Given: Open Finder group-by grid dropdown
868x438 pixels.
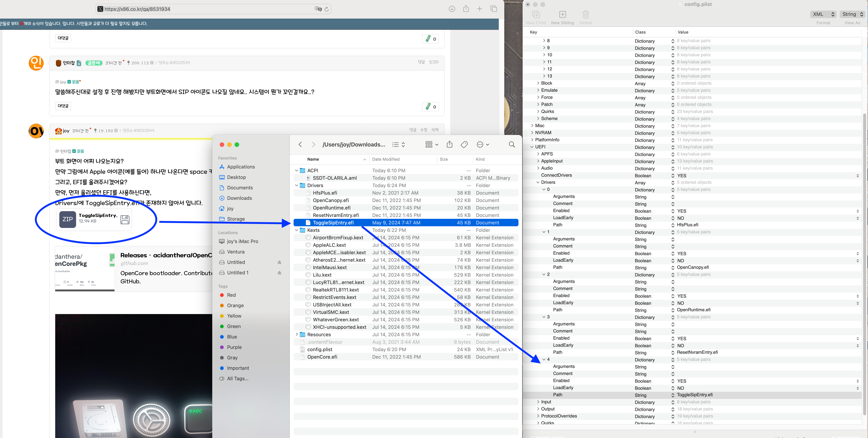Looking at the screenshot, I should (x=432, y=144).
